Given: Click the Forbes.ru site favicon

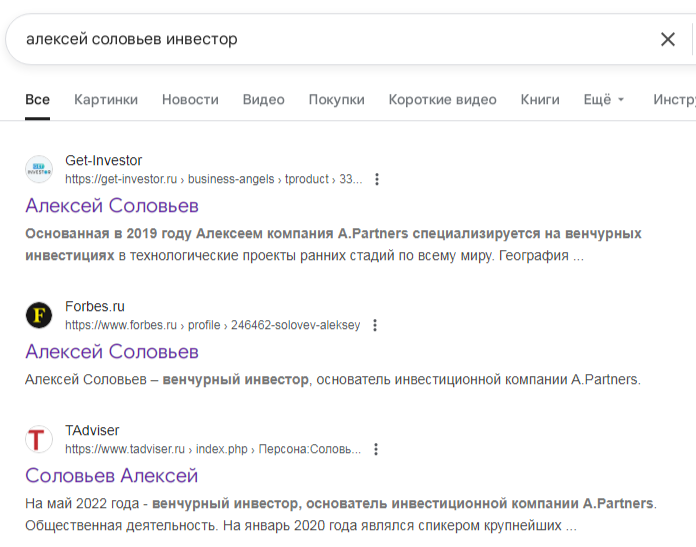Looking at the screenshot, I should [x=39, y=315].
